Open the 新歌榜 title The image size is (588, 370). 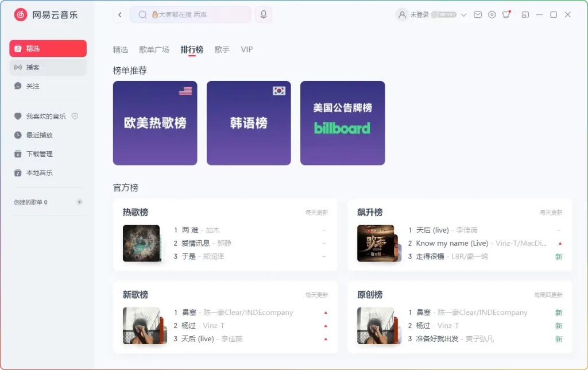[136, 295]
